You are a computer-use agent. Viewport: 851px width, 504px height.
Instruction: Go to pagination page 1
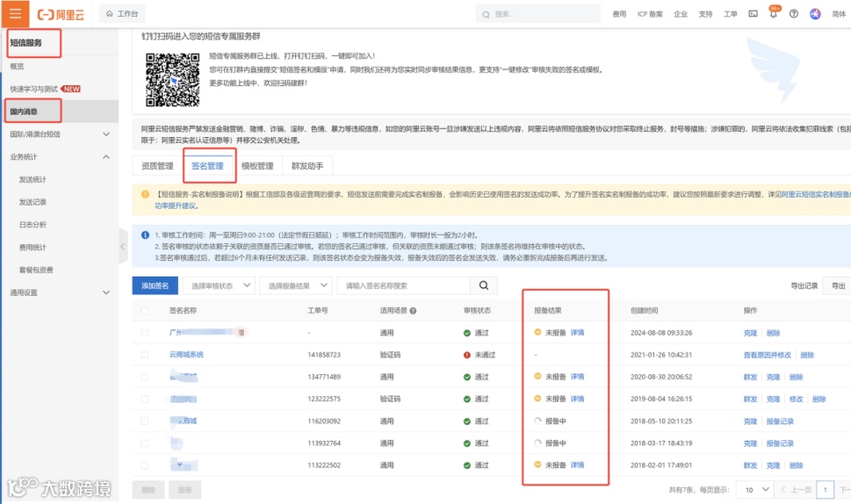pos(825,490)
